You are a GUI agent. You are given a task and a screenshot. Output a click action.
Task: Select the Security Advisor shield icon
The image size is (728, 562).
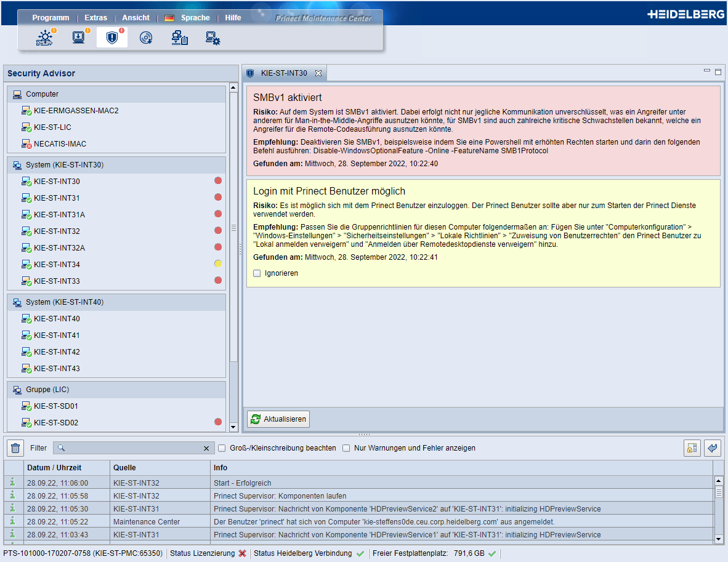112,38
